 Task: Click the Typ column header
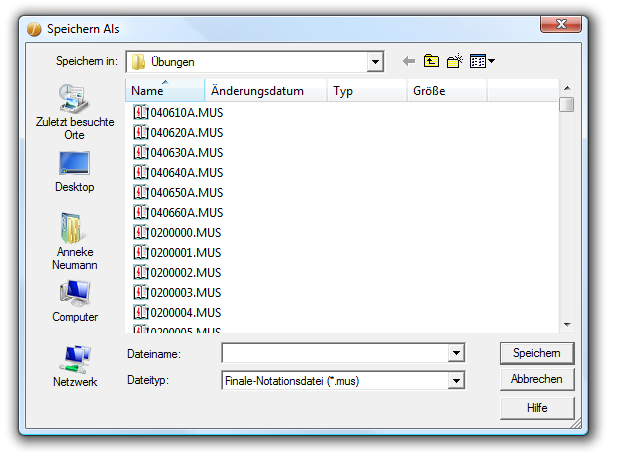point(367,91)
